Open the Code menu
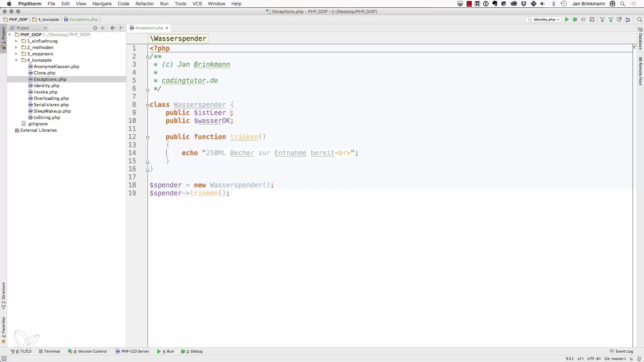644x362 pixels. point(123,4)
